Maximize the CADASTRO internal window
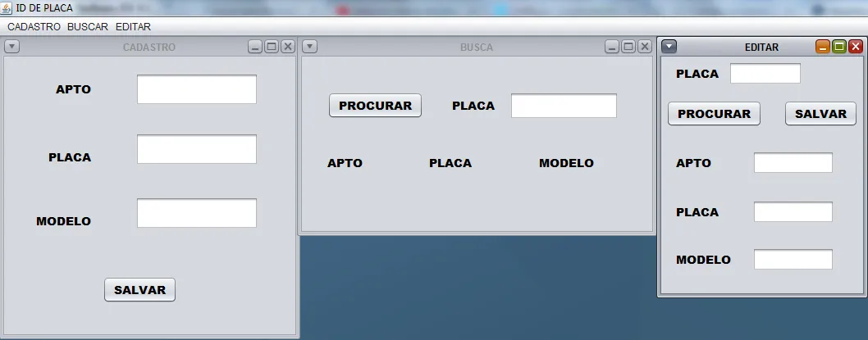Image resolution: width=868 pixels, height=340 pixels. click(x=272, y=47)
